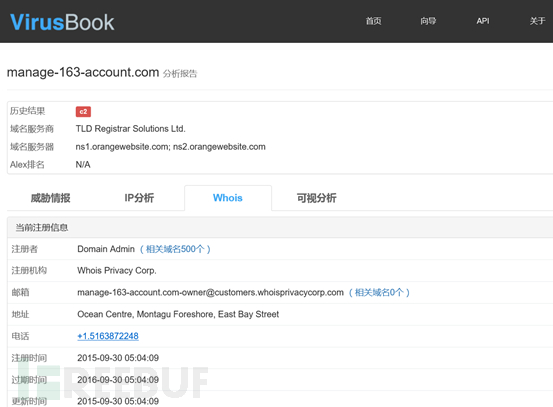This screenshot has height=407, width=553.
Task: Open 相关域名500个 link beside Domain Admin
Action: [x=175, y=249]
